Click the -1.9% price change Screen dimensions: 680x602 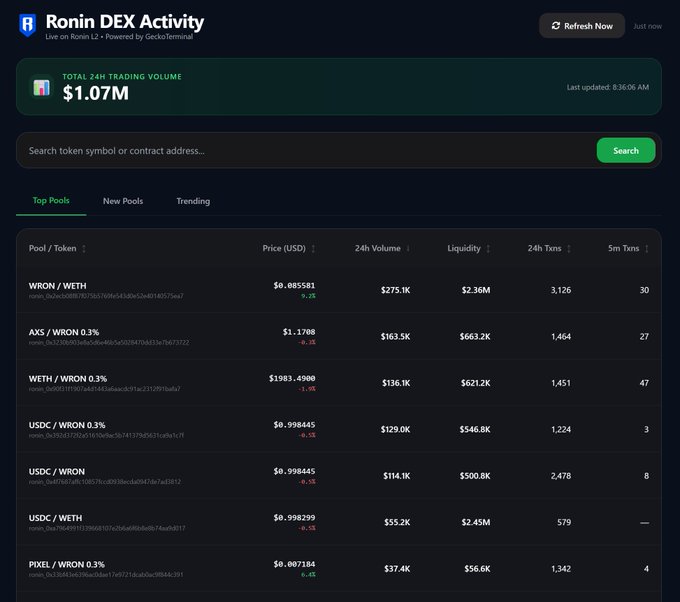point(307,389)
